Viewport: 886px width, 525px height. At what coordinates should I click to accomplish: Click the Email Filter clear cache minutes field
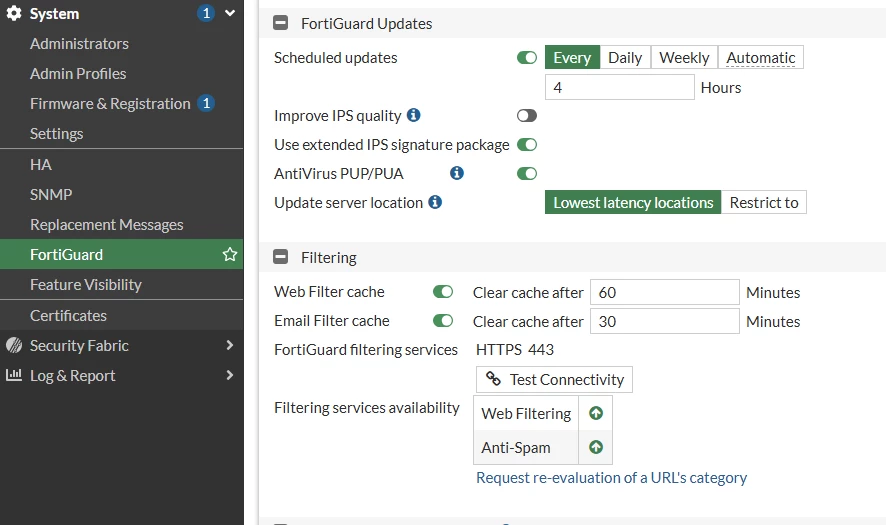coord(664,321)
